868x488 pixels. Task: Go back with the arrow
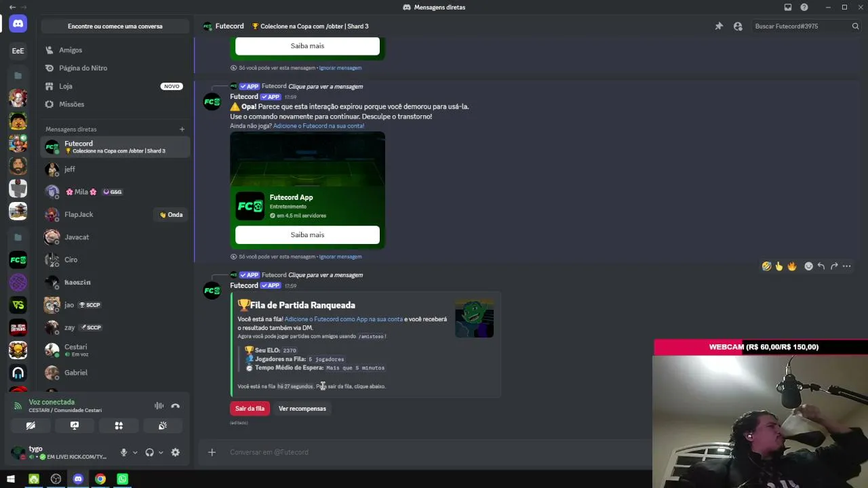pyautogui.click(x=12, y=7)
